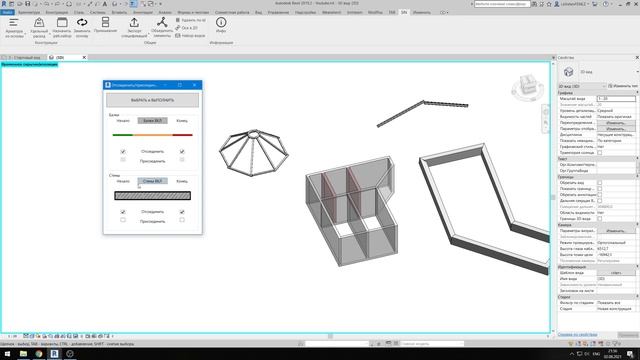Click the sync icon in quick access toolbar
The height and width of the screenshot is (360, 640).
(69, 4)
